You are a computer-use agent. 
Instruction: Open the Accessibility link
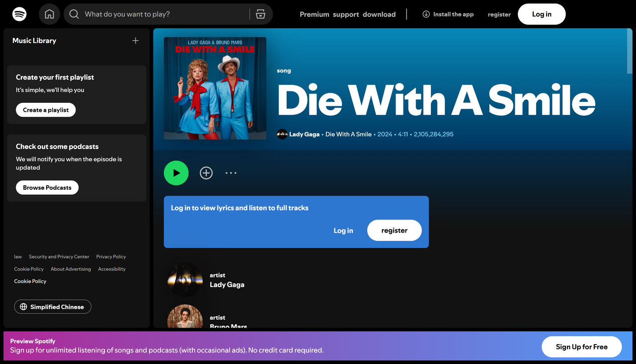tap(112, 269)
